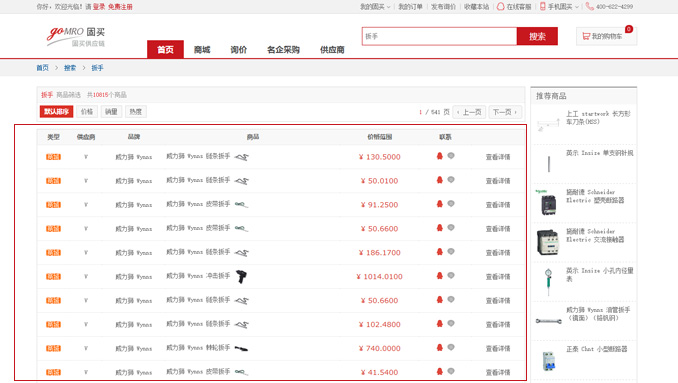The width and height of the screenshot is (678, 383).
Task: Go to the previous page with 上一页
Action: click(x=470, y=112)
